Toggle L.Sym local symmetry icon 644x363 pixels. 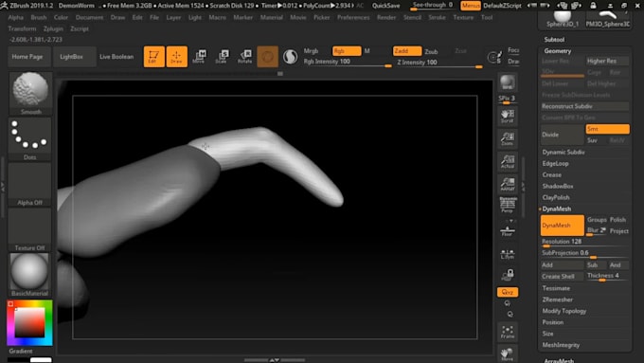coord(508,254)
